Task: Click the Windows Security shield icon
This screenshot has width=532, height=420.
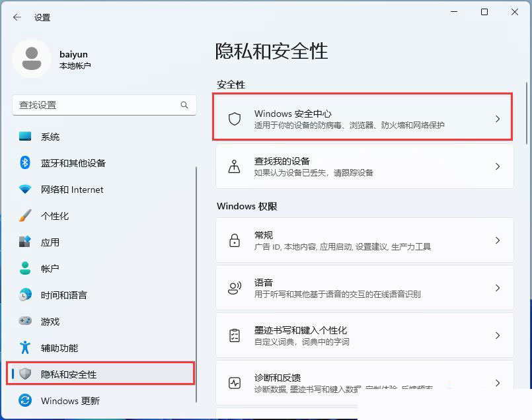Action: tap(234, 119)
